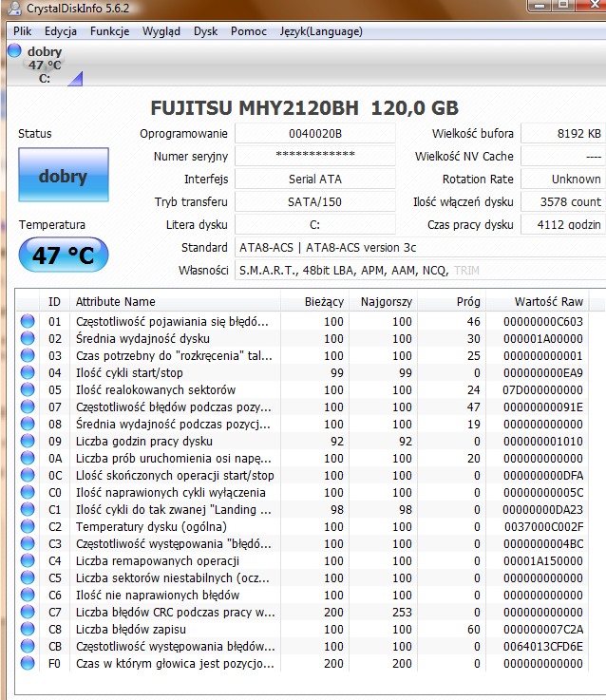Click status orb for attribute 03
This screenshot has height=700, width=606.
(x=28, y=355)
